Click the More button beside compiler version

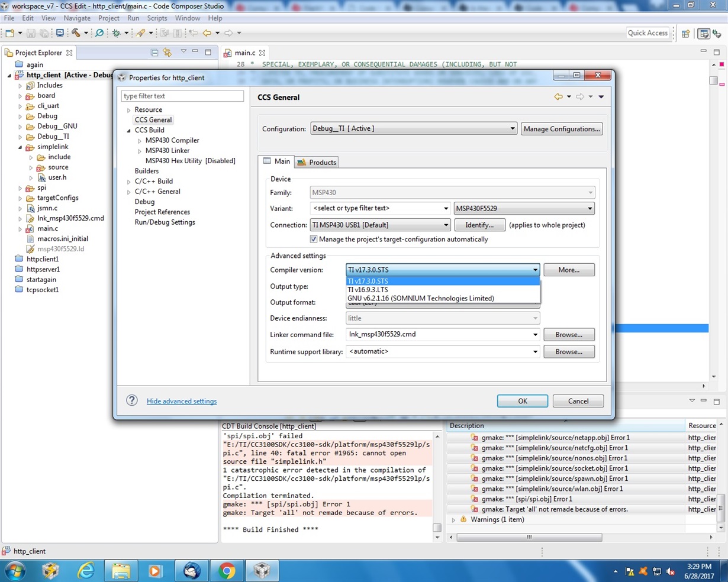569,270
